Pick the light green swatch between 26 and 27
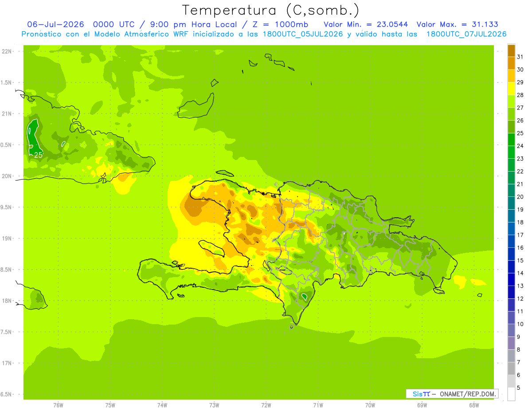 511,114
